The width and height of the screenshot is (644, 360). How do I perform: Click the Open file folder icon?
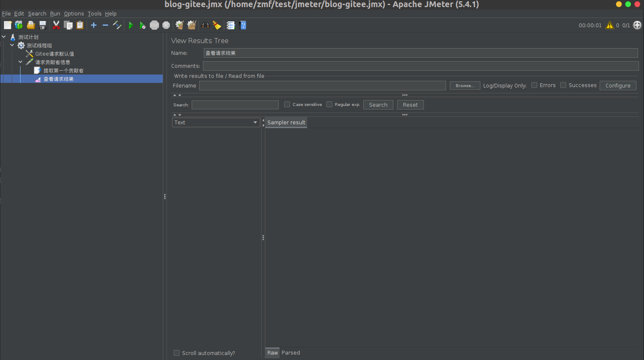pyautogui.click(x=31, y=25)
